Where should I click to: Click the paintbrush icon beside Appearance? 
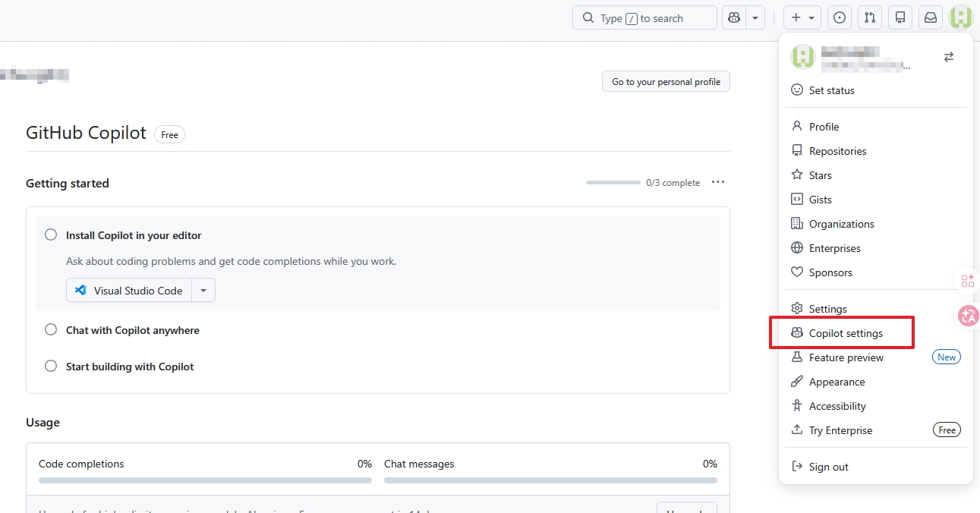tap(797, 381)
